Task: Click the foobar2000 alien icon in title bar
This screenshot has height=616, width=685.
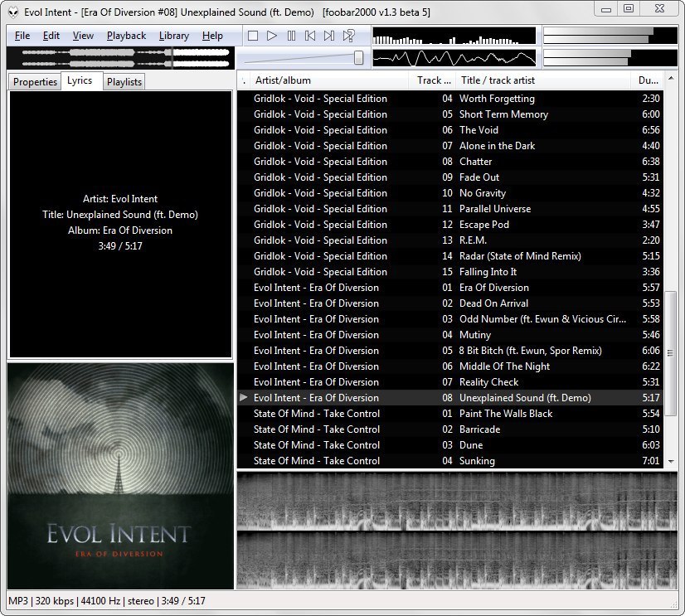Action: (x=13, y=12)
